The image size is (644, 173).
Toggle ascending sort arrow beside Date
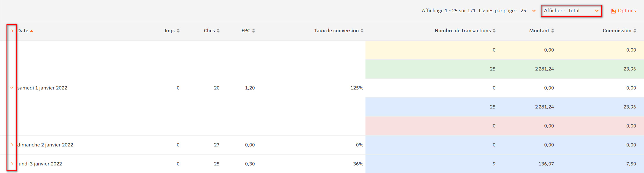[x=32, y=31]
